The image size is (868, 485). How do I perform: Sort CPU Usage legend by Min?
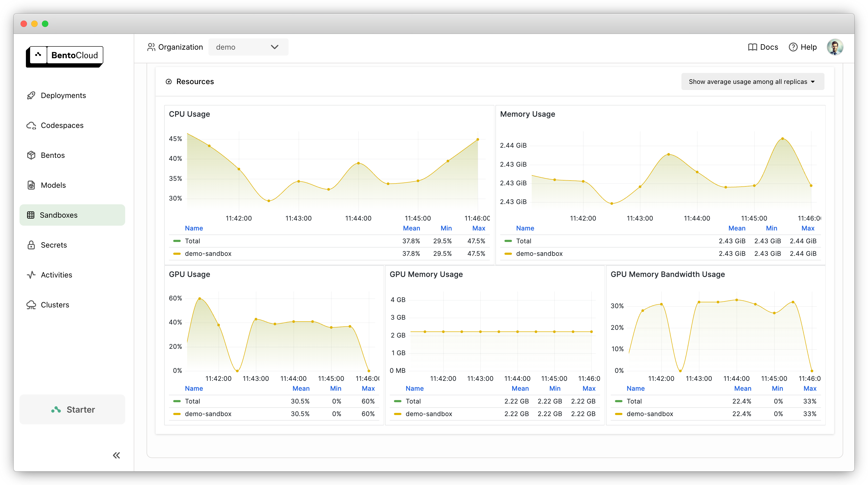pyautogui.click(x=446, y=228)
